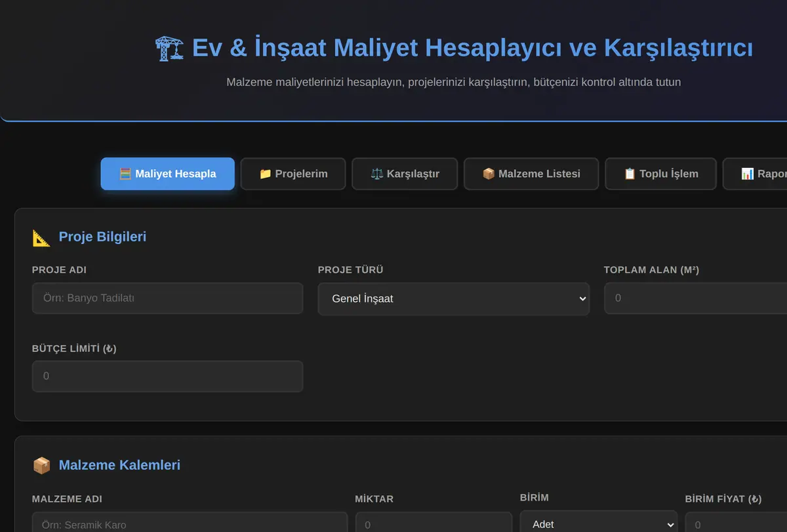Viewport: 787px width, 532px height.
Task: Focus the Toplam Alan input field
Action: click(x=695, y=298)
